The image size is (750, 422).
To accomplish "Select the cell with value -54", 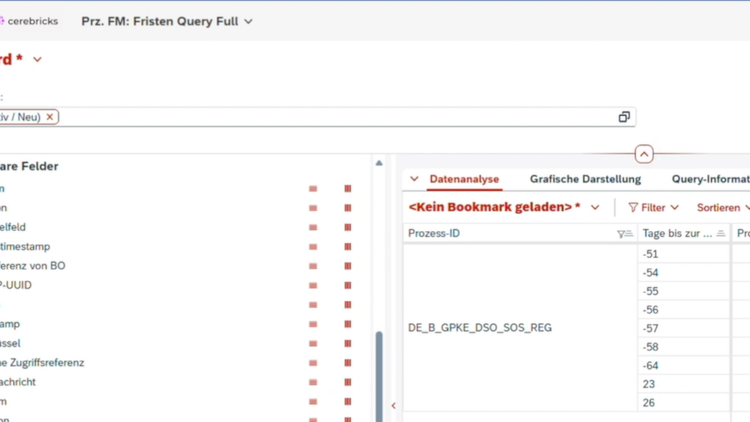I will click(x=684, y=273).
